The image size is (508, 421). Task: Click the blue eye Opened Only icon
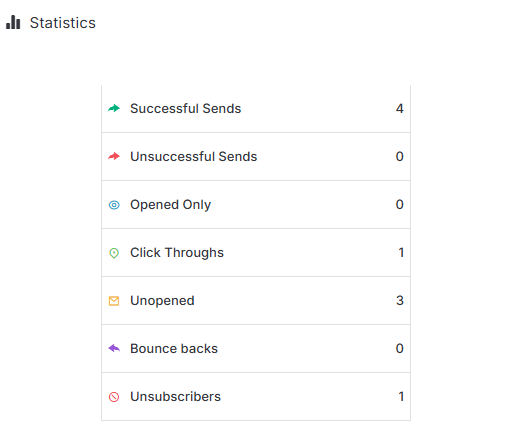pyautogui.click(x=114, y=205)
